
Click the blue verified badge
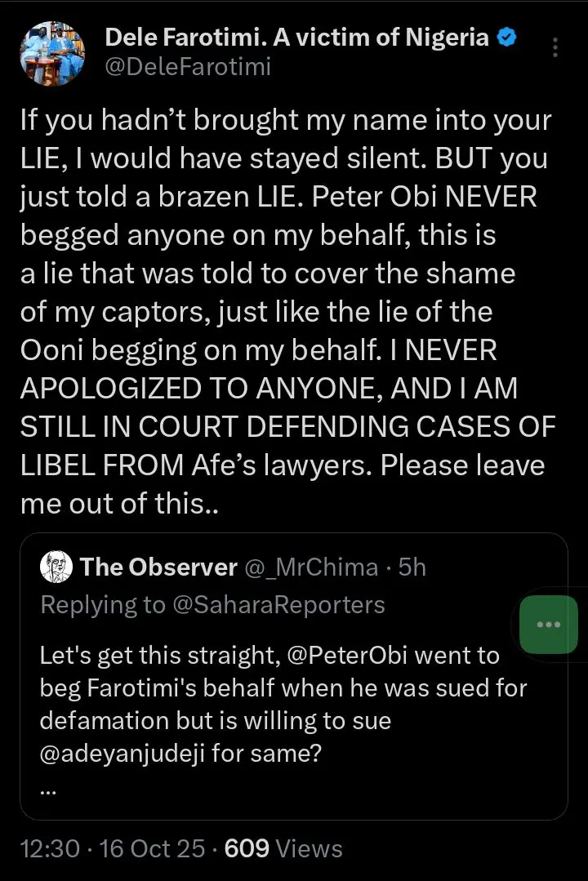tap(506, 37)
